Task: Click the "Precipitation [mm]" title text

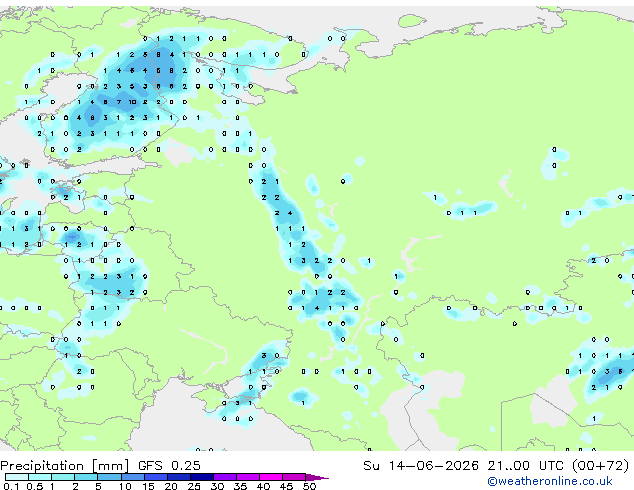Action: [65, 466]
